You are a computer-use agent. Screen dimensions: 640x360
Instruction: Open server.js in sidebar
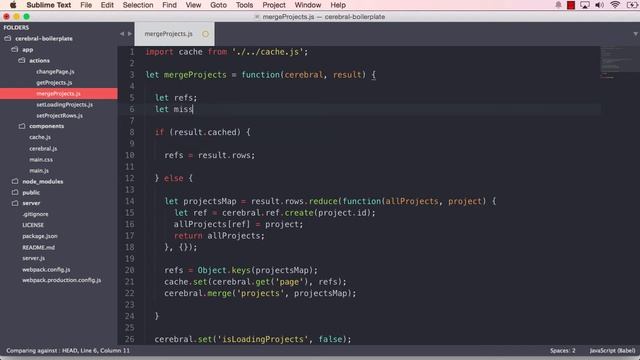click(x=33, y=258)
